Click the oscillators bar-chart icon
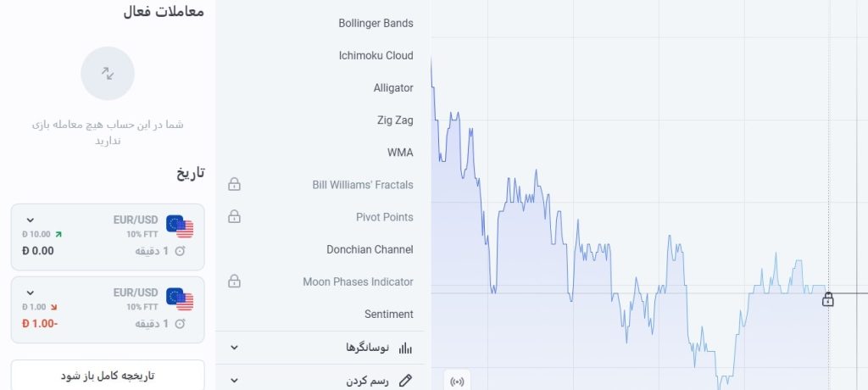868x390 pixels. click(405, 348)
